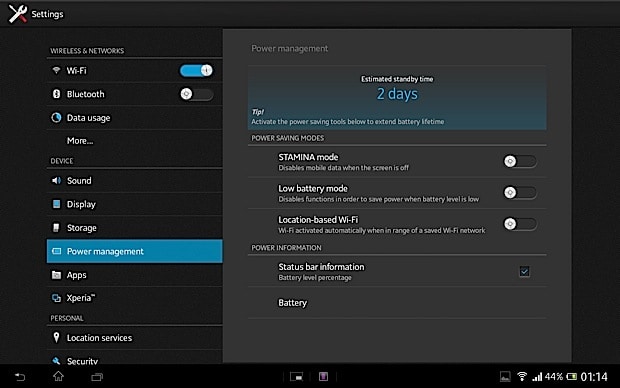Tap the Home navigation button

point(59,376)
